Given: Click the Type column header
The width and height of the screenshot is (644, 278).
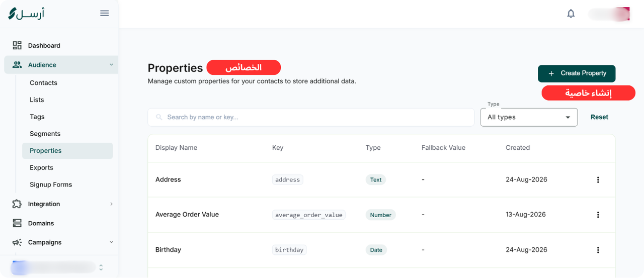Looking at the screenshot, I should [373, 148].
